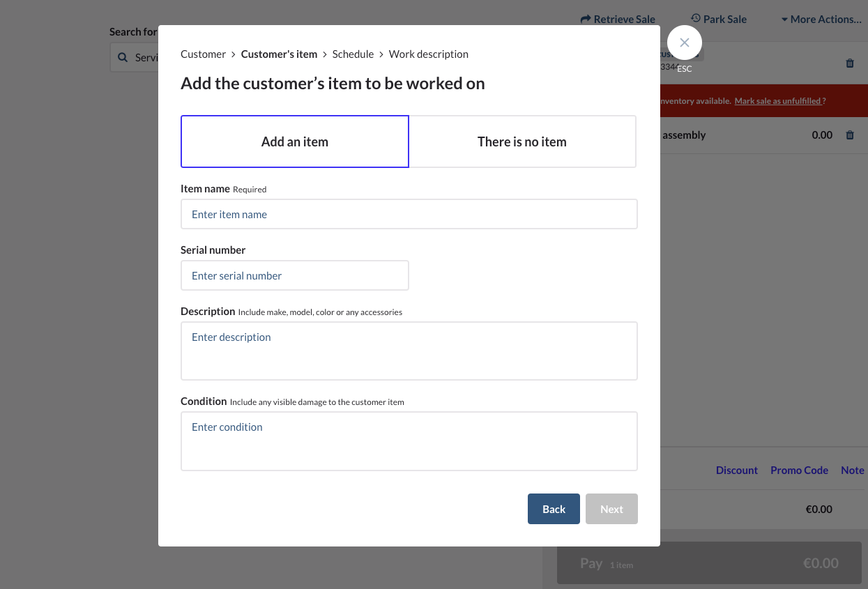Go back to the Customer breadcrumb step

click(x=203, y=54)
